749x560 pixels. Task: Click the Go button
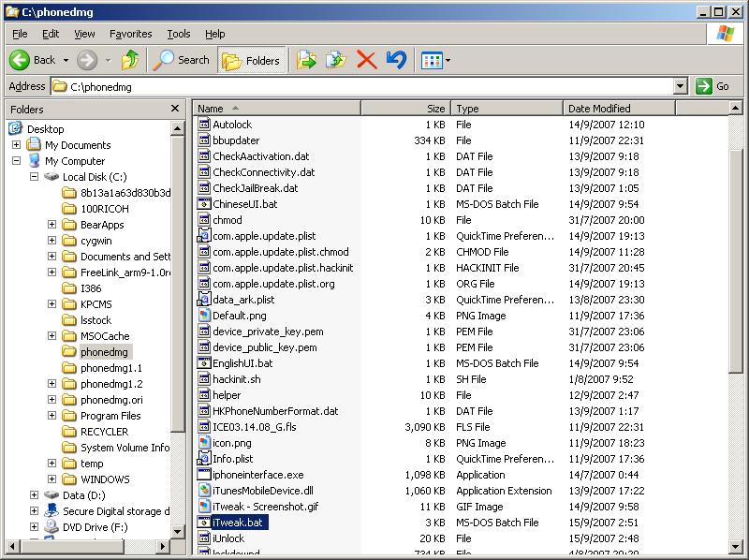tap(712, 86)
